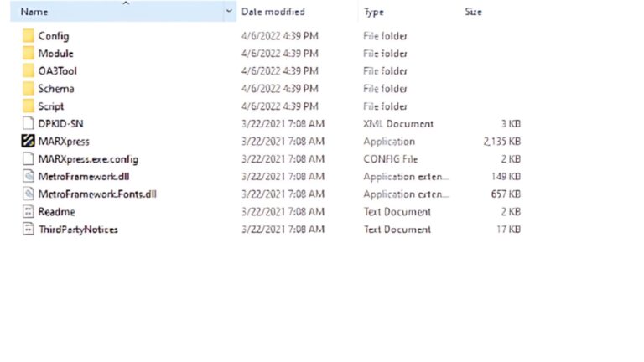The width and height of the screenshot is (644, 362).
Task: Click the OA3Tool folder icon
Action: point(28,71)
